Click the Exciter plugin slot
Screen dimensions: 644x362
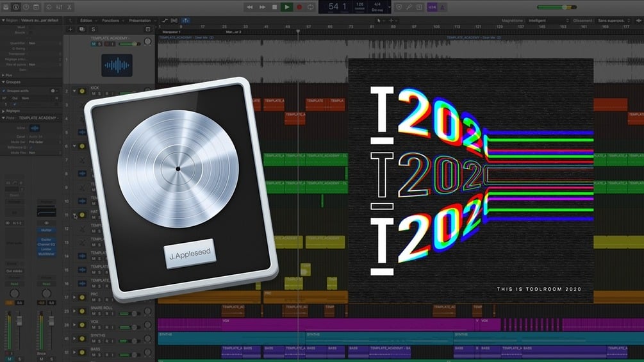(46, 239)
